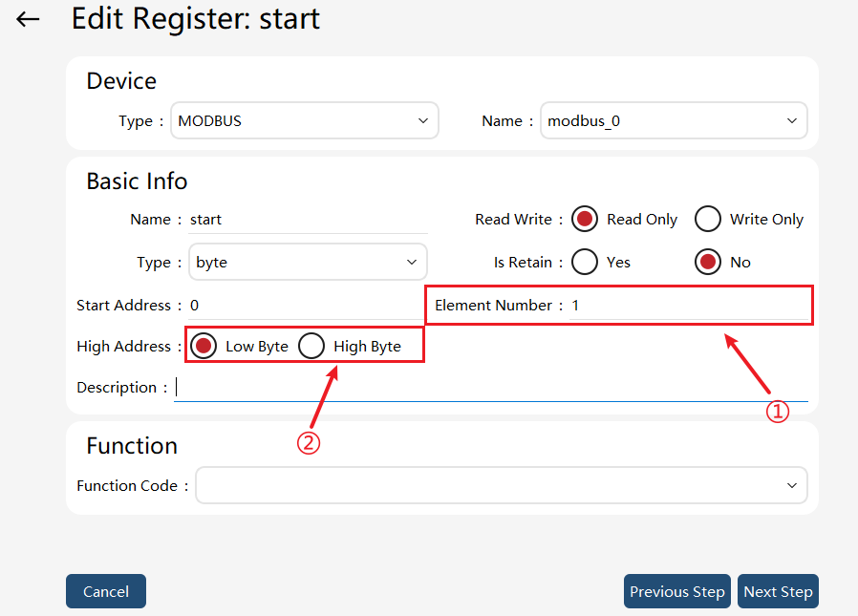Open the device Type MODBUS dropdown
Screen dimensions: 858x616
tap(305, 120)
